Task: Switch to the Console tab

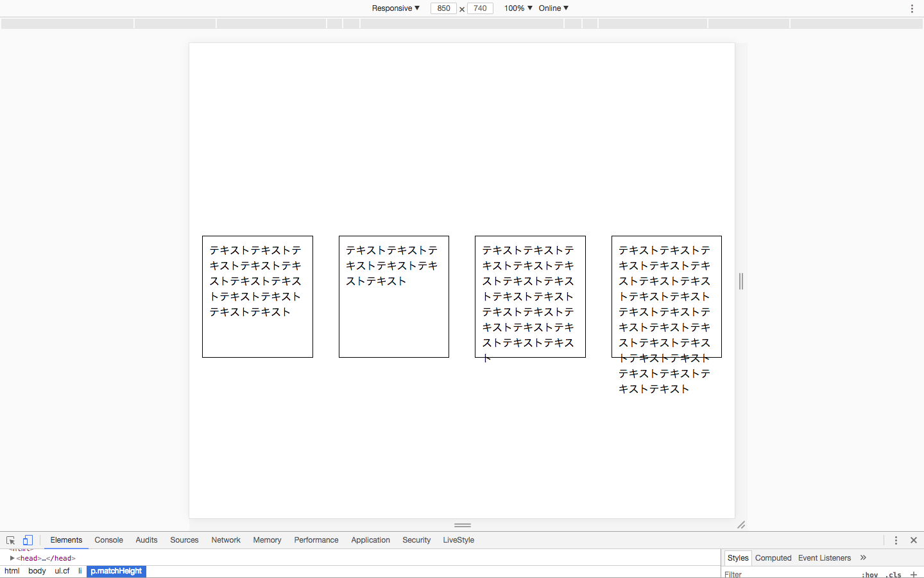Action: pyautogui.click(x=108, y=540)
